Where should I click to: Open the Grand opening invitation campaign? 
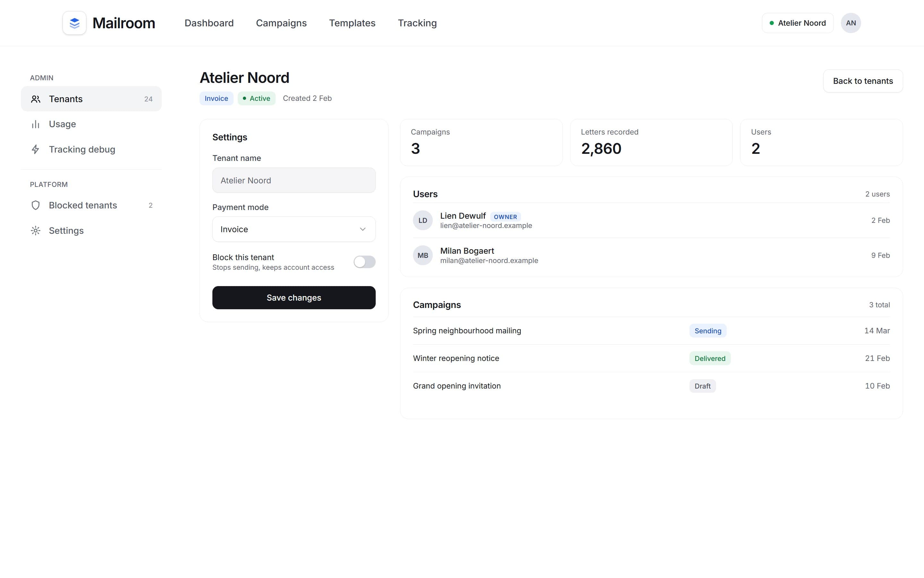tap(651, 386)
